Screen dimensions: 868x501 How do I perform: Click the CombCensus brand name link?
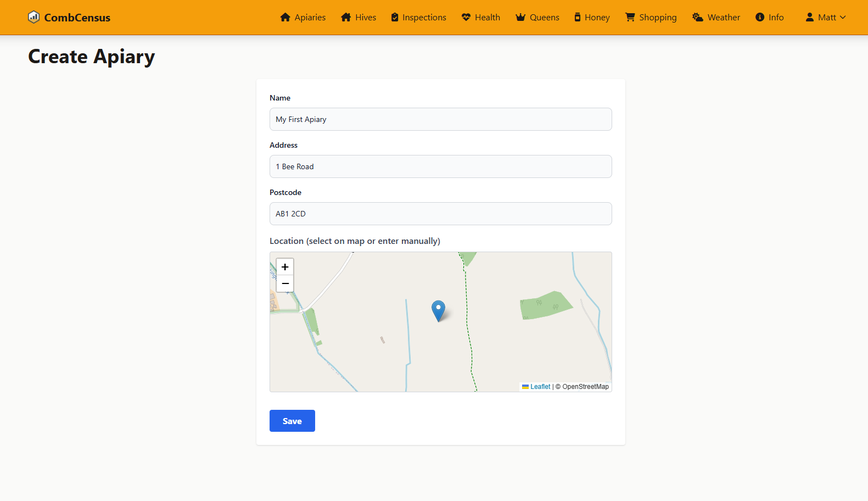pyautogui.click(x=77, y=18)
